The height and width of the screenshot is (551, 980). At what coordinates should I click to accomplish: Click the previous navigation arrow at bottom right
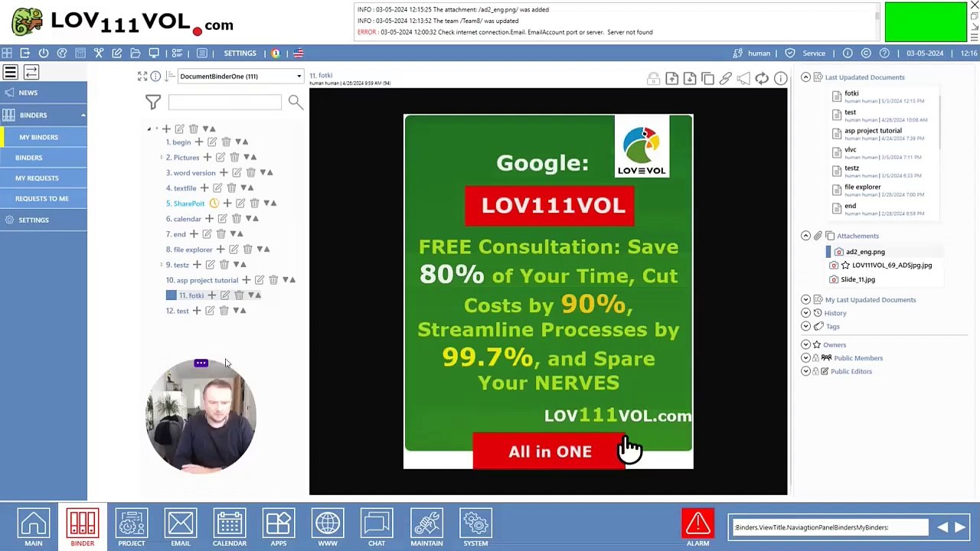point(942,527)
